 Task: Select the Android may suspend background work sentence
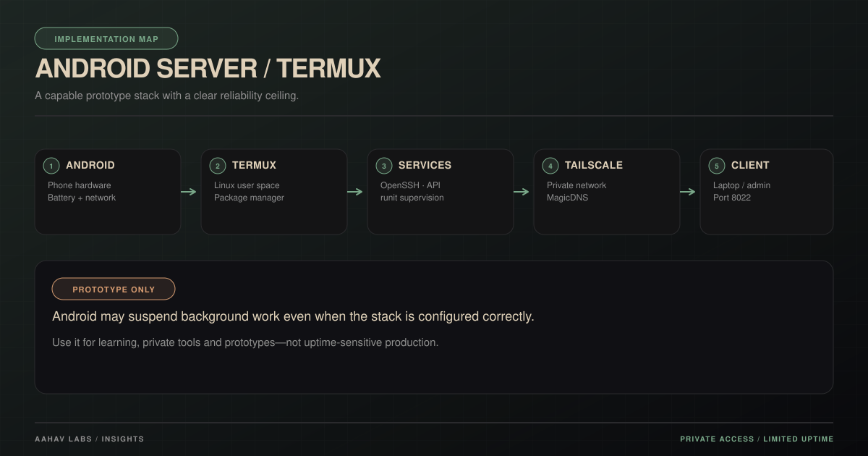point(293,316)
